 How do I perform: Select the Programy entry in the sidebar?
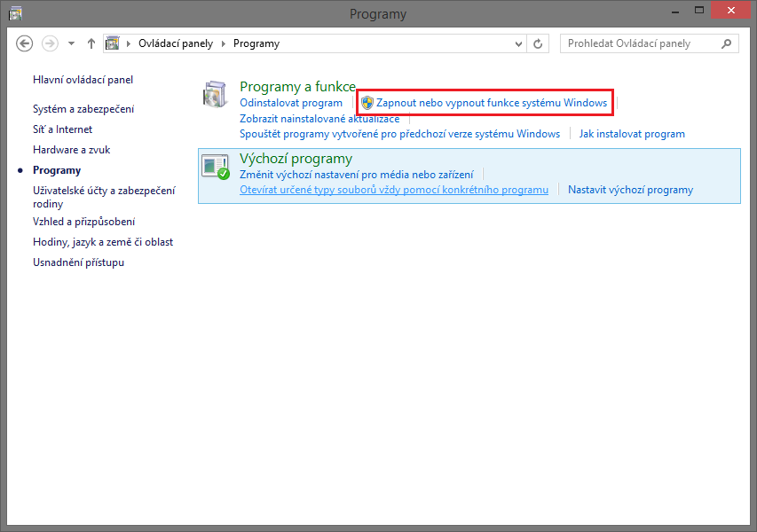click(57, 169)
